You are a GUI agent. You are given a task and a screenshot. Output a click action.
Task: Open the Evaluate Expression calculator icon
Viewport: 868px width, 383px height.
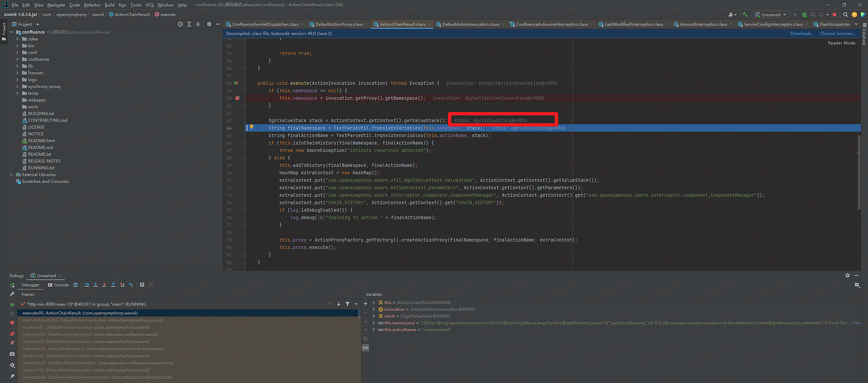[142, 285]
